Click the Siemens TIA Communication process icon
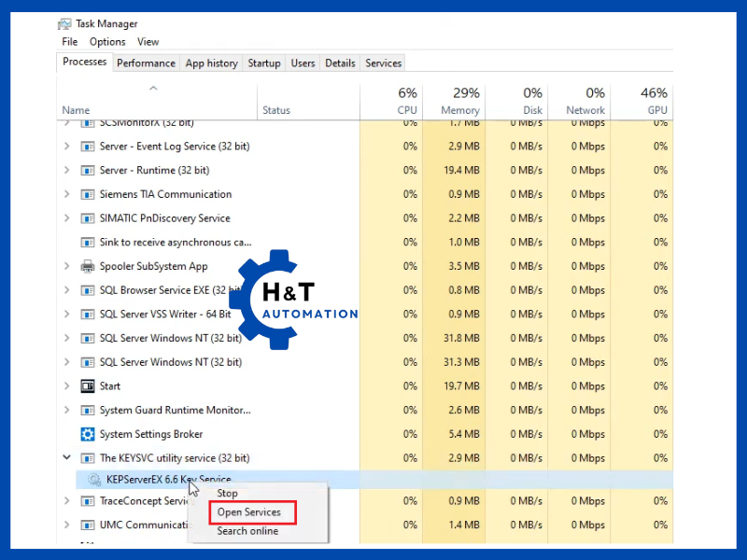 [88, 194]
